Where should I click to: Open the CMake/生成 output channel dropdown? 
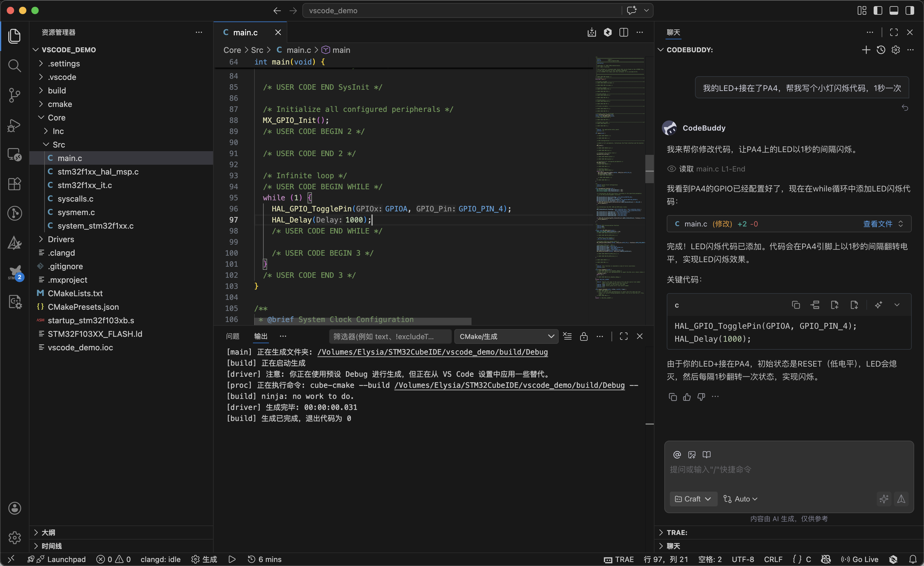[x=506, y=336]
